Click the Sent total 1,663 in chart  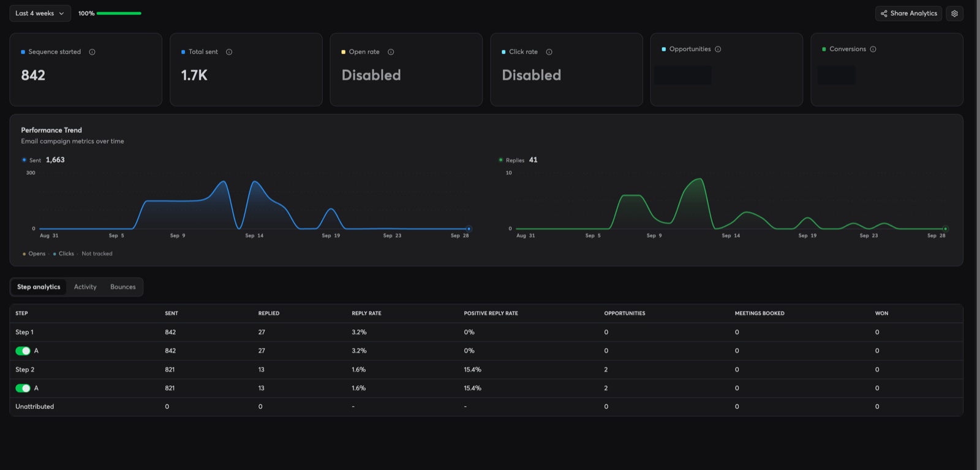[x=55, y=160]
